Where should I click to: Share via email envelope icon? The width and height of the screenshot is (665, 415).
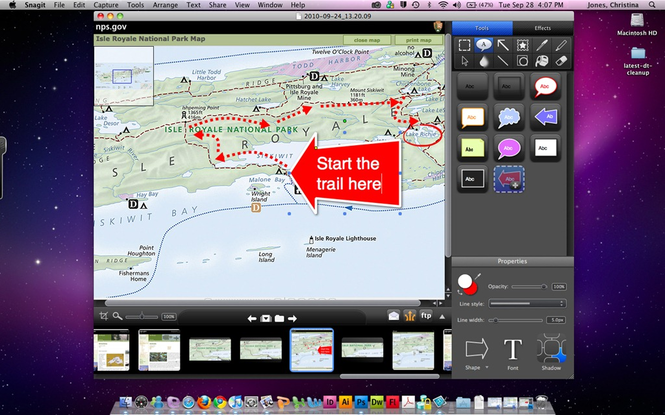pyautogui.click(x=394, y=316)
